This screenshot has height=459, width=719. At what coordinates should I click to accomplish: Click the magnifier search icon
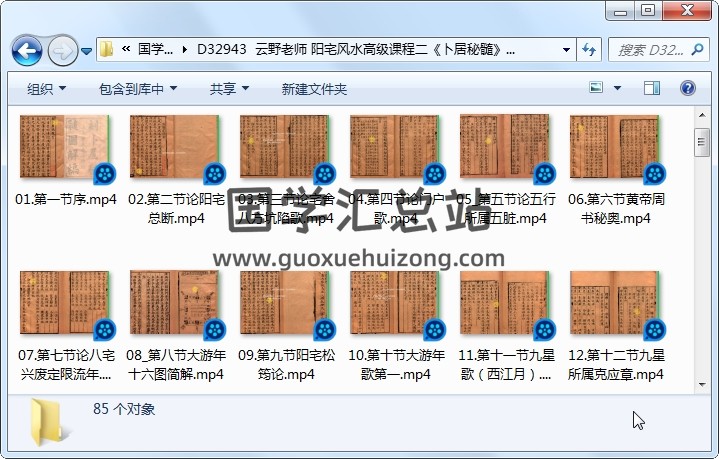pyautogui.click(x=697, y=49)
